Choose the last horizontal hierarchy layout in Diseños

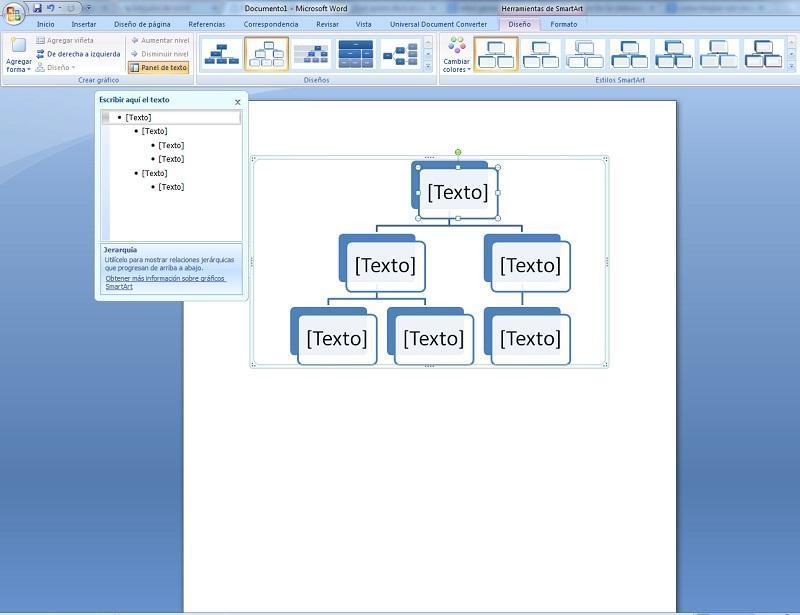[400, 54]
